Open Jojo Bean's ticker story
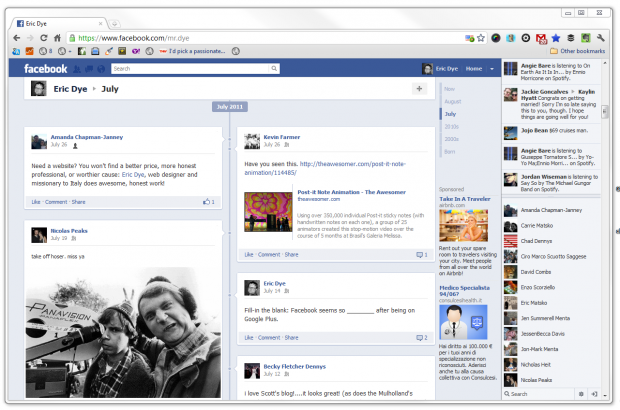 [552, 133]
